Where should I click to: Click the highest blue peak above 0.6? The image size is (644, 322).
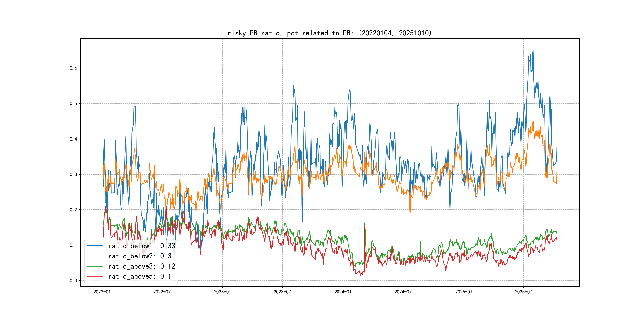[533, 50]
